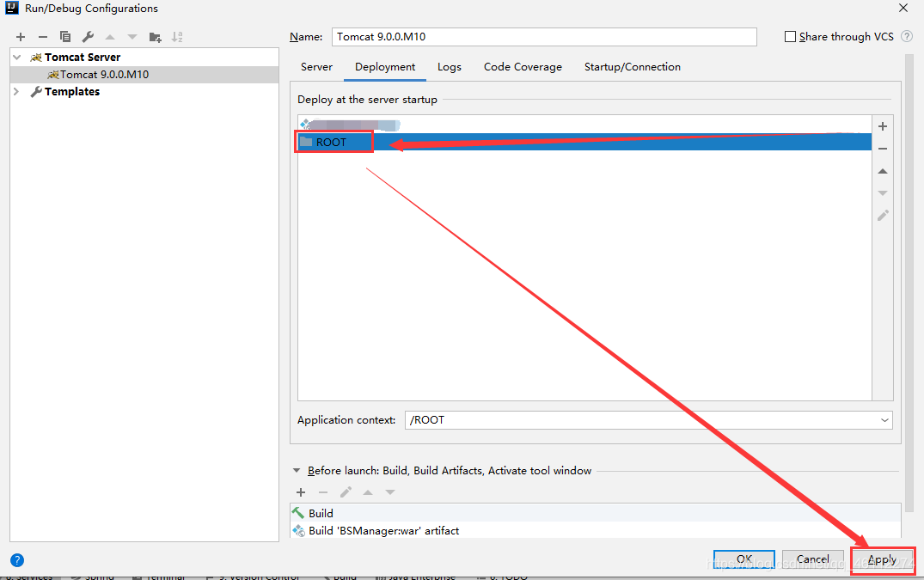The width and height of the screenshot is (924, 580).
Task: Open help with question mark button
Action: pos(17,560)
